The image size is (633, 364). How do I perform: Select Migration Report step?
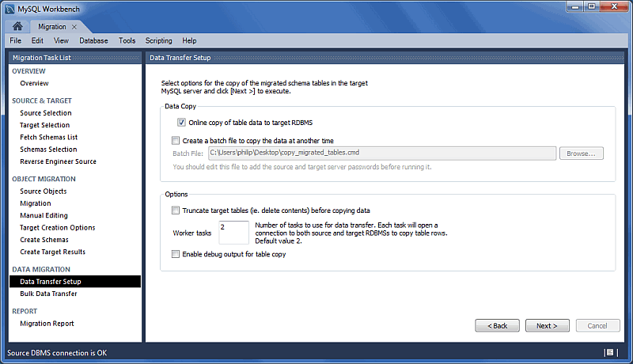click(47, 324)
